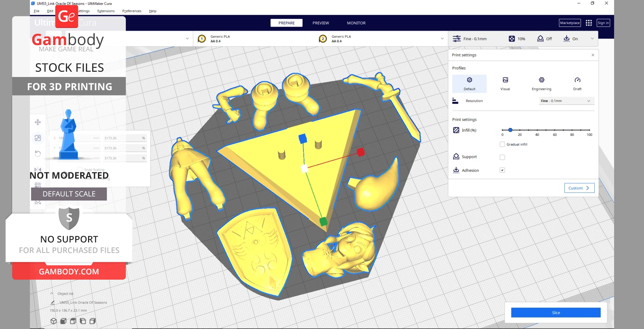Expand the extruder material selector chevron
Image resolution: width=644 pixels, height=329 pixels.
442,39
